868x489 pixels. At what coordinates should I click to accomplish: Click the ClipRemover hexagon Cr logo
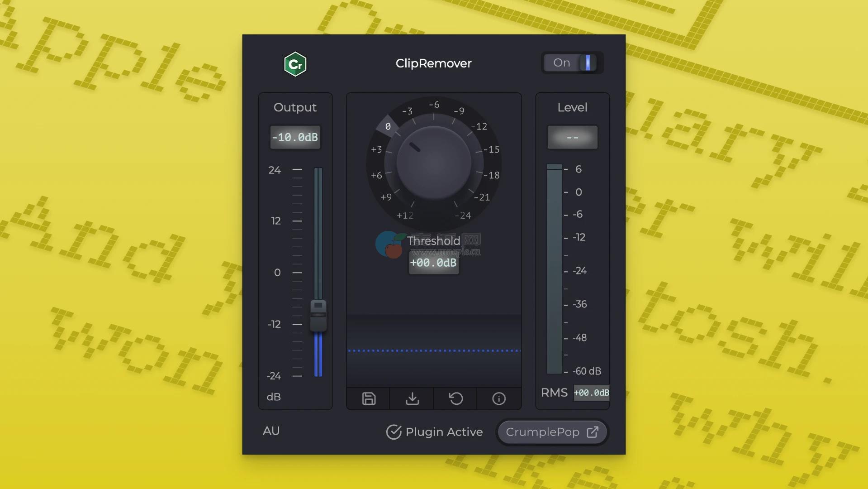(295, 64)
